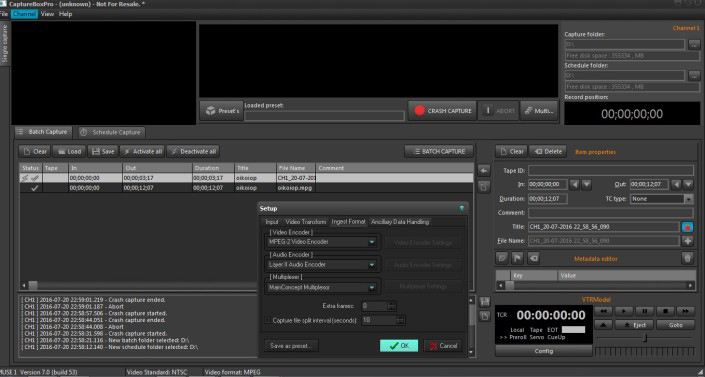
Task: Open the Audio Encoder dropdown
Action: pyautogui.click(x=372, y=265)
